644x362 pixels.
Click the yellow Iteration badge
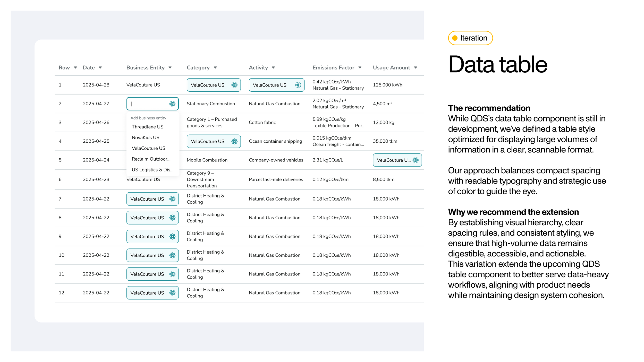[x=470, y=38]
